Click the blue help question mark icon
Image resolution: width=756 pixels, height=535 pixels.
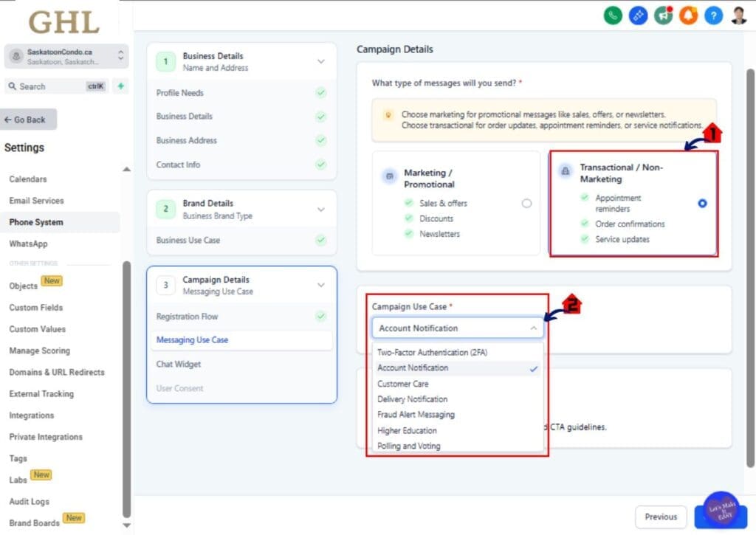point(713,15)
